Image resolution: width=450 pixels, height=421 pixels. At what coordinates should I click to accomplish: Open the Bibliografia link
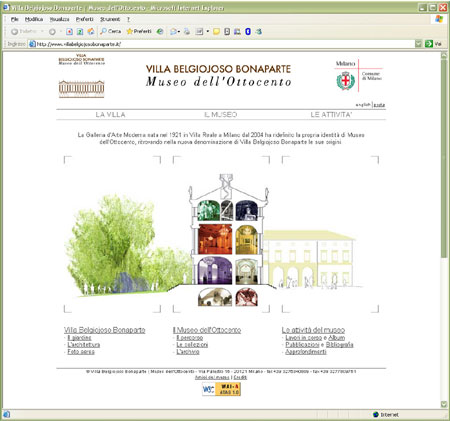[x=340, y=345]
